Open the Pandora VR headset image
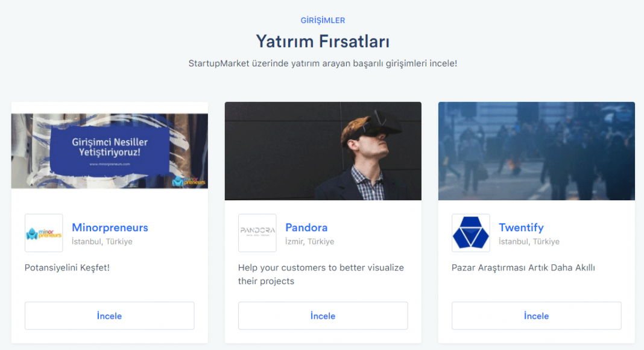This screenshot has width=644, height=350. [x=323, y=151]
